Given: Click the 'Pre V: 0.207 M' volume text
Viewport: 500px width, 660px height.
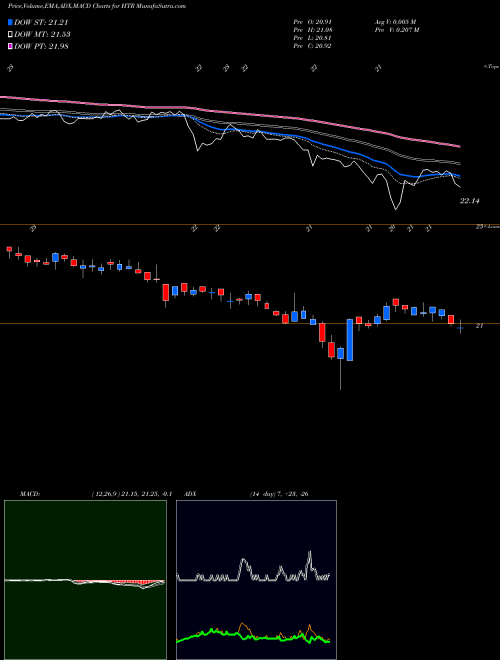Looking at the screenshot, I should pos(398,30).
